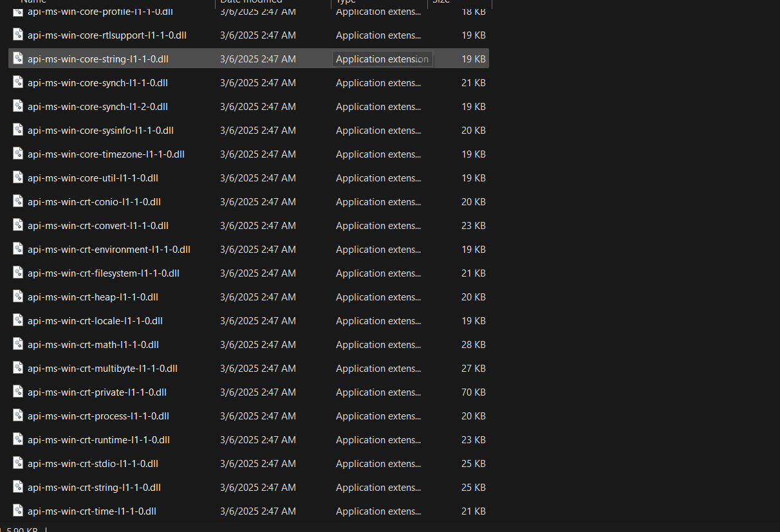Select file name api-ms-win-crt-filesystem-l1-1-0.dll

point(104,273)
